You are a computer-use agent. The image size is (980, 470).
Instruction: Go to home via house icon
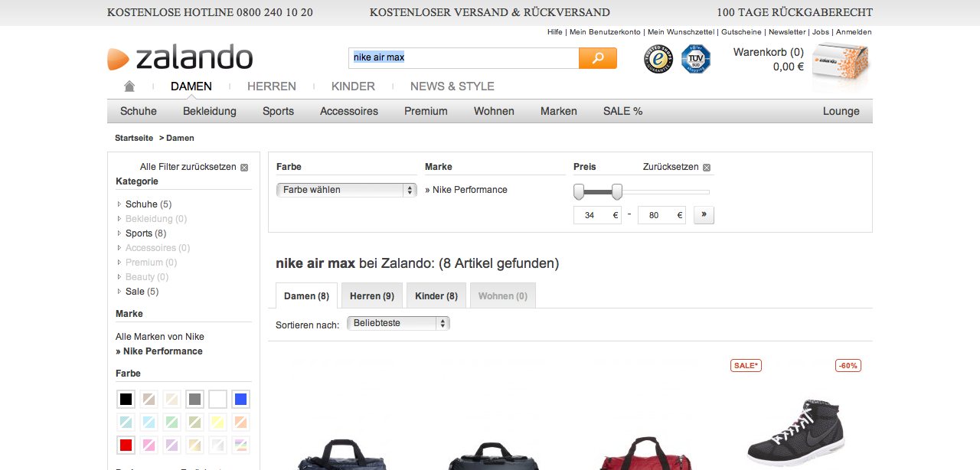coord(129,86)
